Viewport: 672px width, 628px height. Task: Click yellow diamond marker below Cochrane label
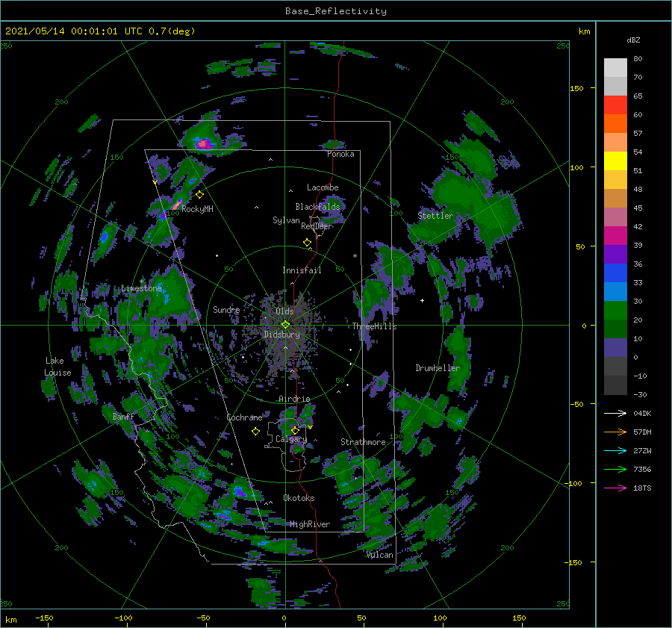[x=256, y=432]
